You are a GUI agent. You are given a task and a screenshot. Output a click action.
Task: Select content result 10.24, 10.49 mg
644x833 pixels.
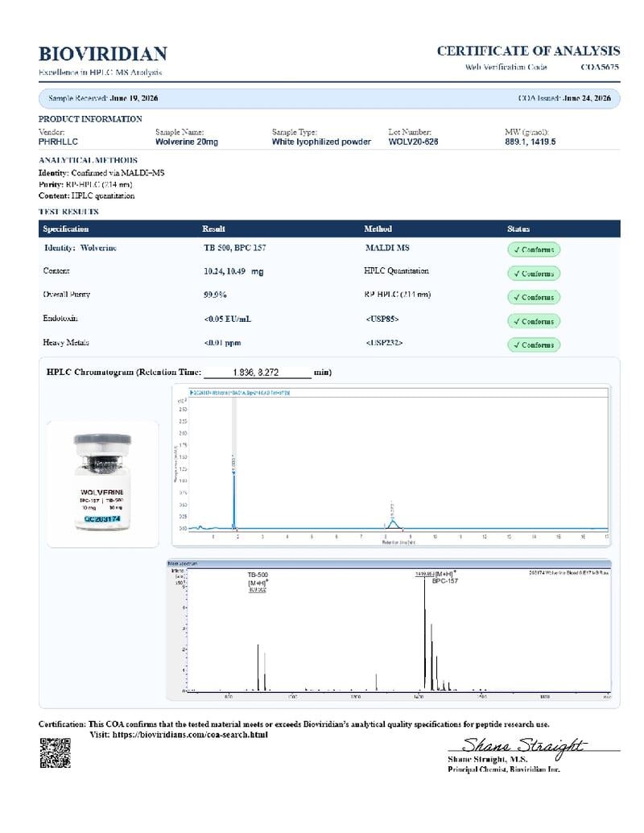click(x=233, y=271)
